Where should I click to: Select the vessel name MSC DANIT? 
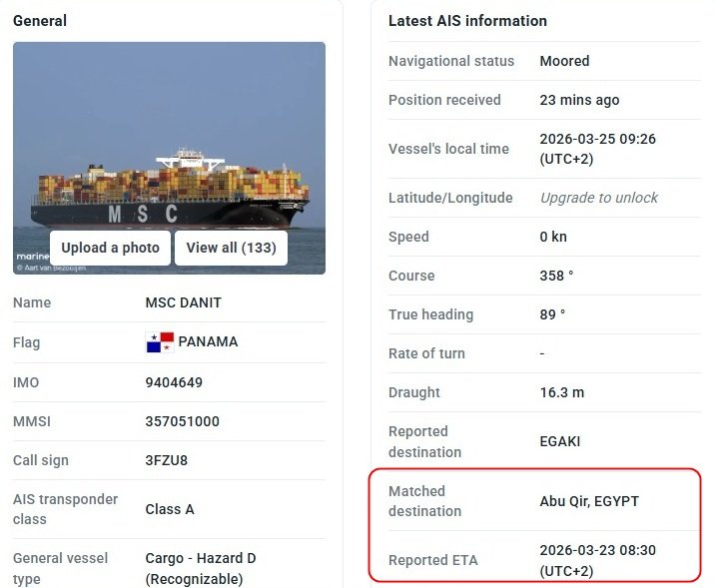[x=184, y=302]
